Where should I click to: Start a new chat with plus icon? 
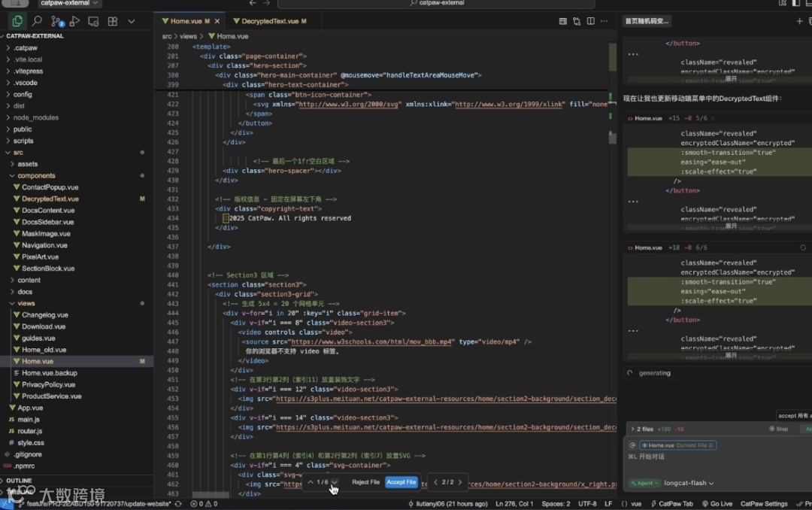[799, 21]
